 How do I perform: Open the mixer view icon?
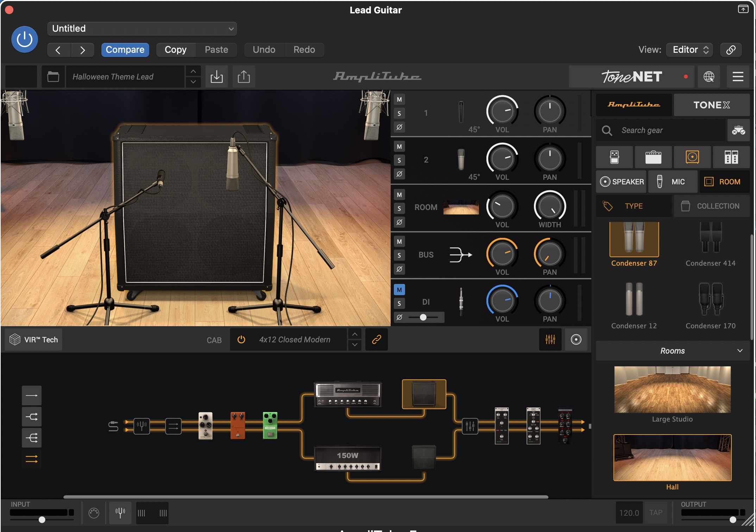(550, 340)
